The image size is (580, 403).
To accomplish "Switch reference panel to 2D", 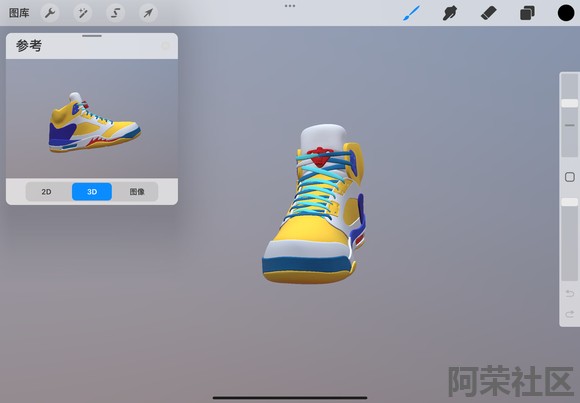I will 47,192.
